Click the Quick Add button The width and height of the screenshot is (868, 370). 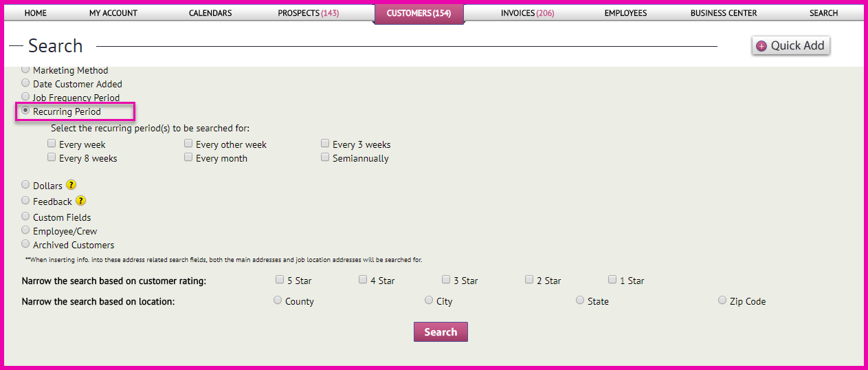coord(791,45)
